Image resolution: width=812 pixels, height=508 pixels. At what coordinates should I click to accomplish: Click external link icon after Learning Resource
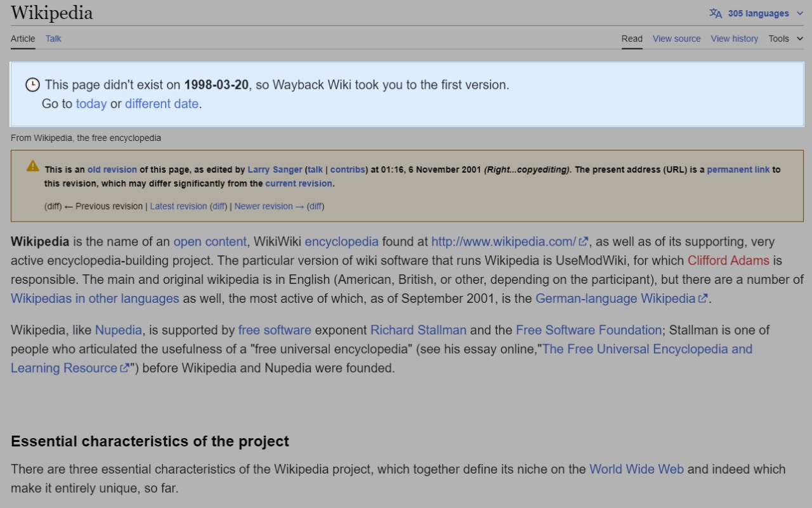[125, 368]
